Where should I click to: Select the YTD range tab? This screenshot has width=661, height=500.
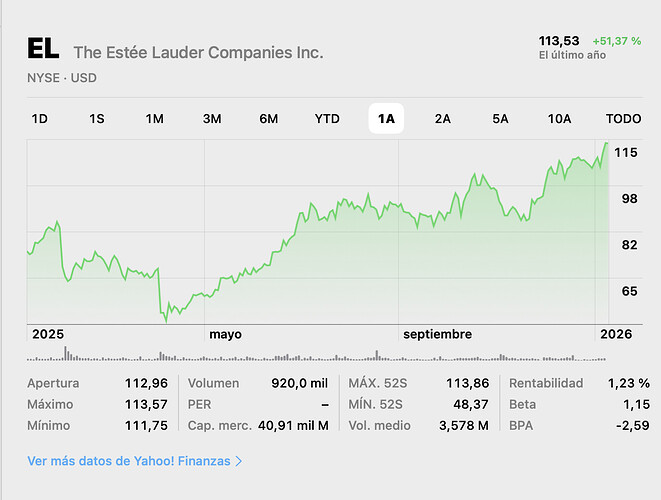(327, 119)
